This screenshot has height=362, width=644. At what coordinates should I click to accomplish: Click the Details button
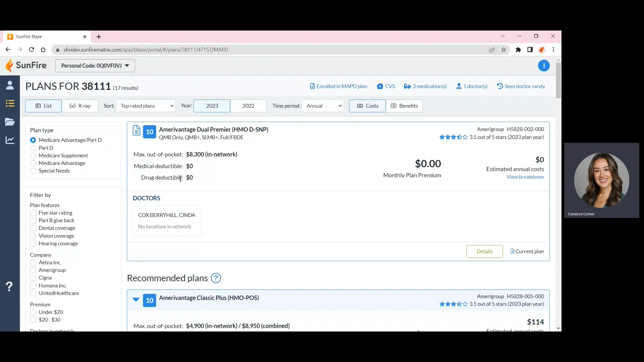pos(484,251)
